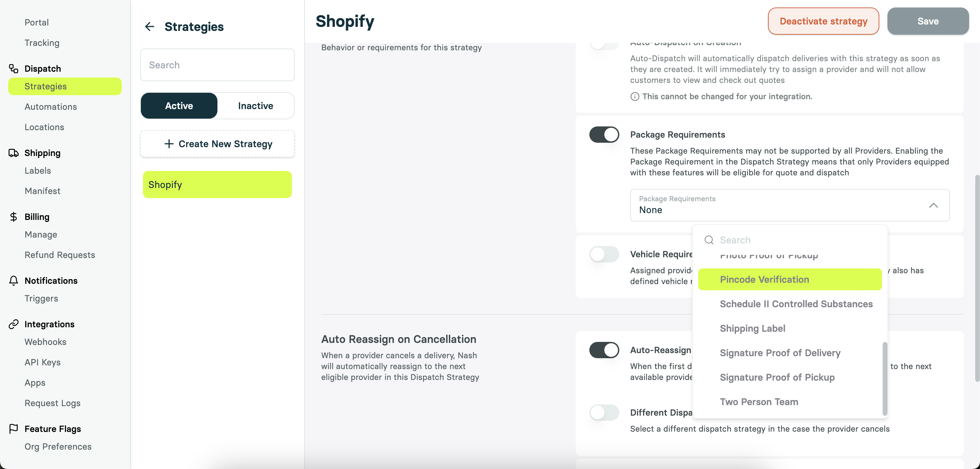Enable the Different Dispatch strategy toggle
Image resolution: width=980 pixels, height=469 pixels.
(x=604, y=413)
